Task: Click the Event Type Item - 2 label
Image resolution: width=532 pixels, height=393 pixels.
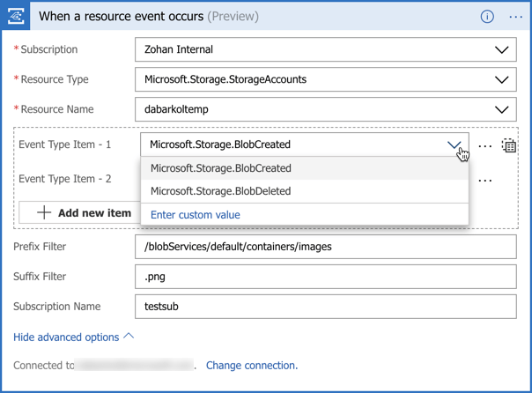Action: coord(65,179)
